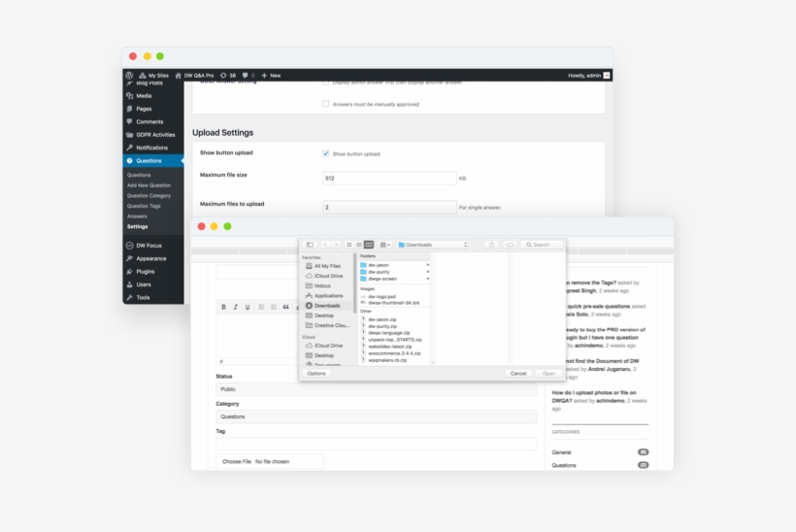Switch file dialog to icon view
Viewport: 796px width, 532px height.
[x=349, y=245]
